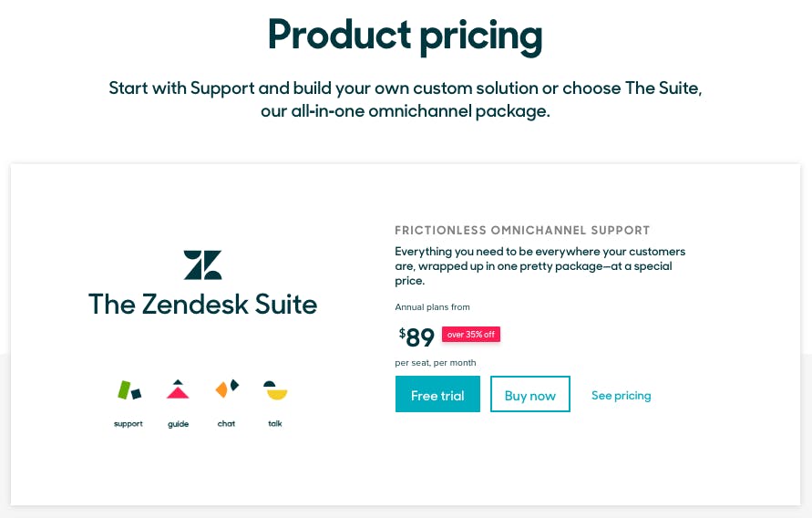This screenshot has width=812, height=518.
Task: Click the "Frictionless Omnichannel Support" heading
Action: [522, 231]
